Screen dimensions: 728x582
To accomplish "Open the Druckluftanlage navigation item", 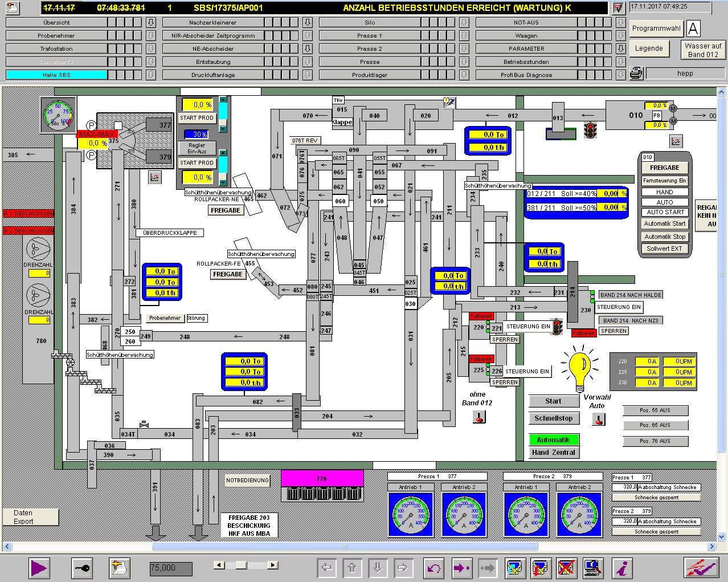I will [x=212, y=75].
